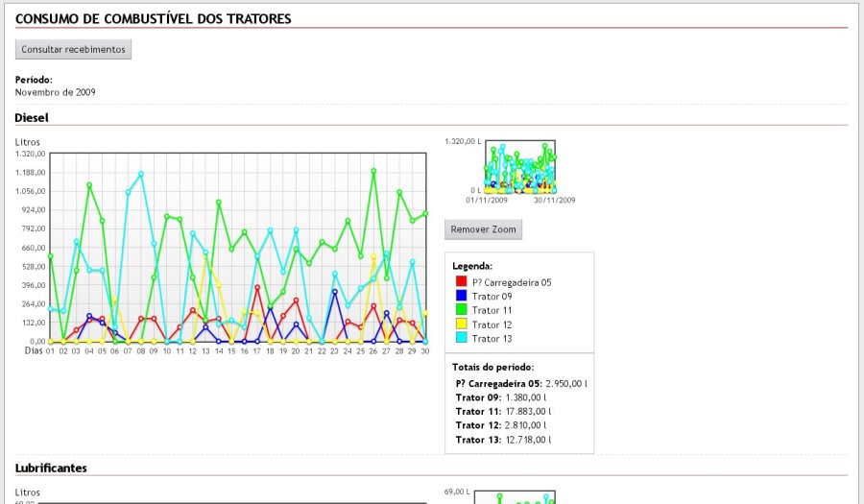Click the cyan Trator 13 legend swatch

461,338
